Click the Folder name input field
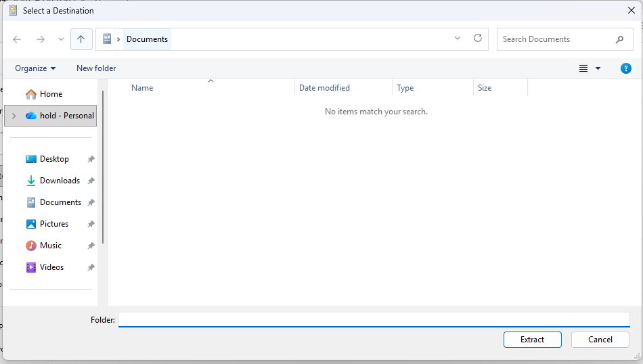Screen dimensions: 643x364 (x=374, y=319)
